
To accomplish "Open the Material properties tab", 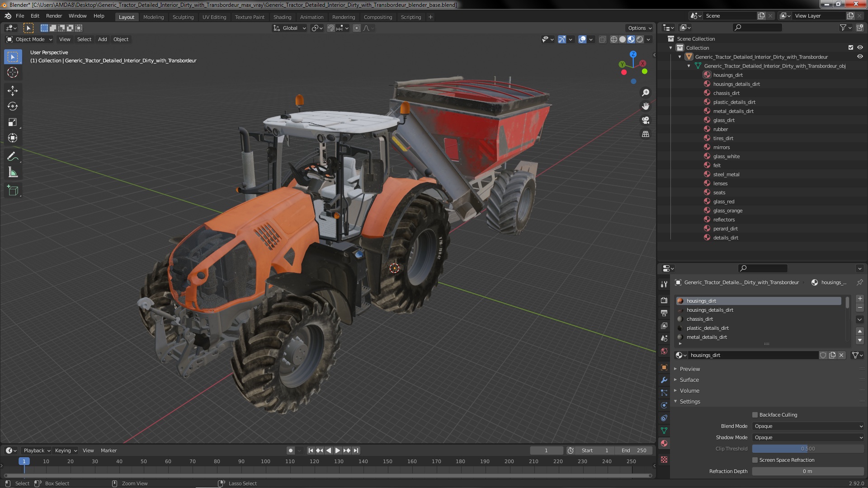I will click(x=664, y=443).
